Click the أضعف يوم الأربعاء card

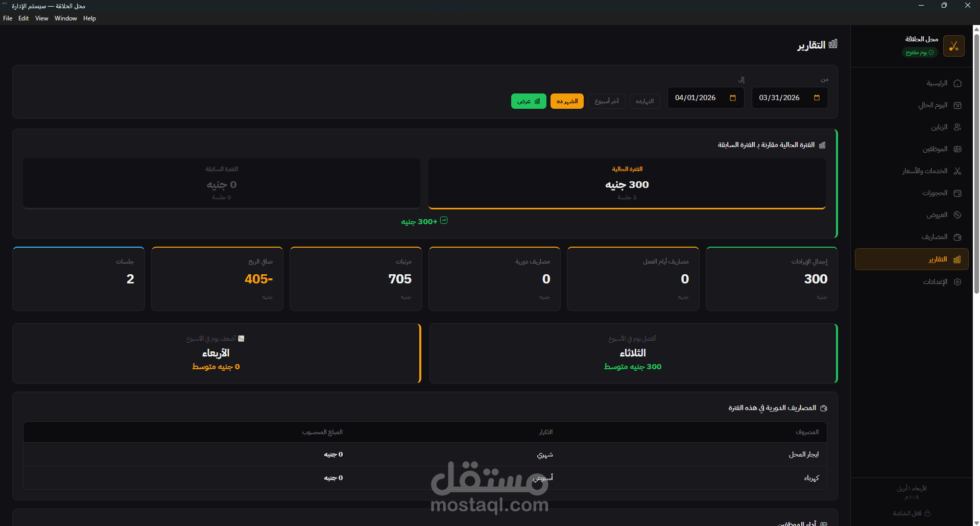217,353
